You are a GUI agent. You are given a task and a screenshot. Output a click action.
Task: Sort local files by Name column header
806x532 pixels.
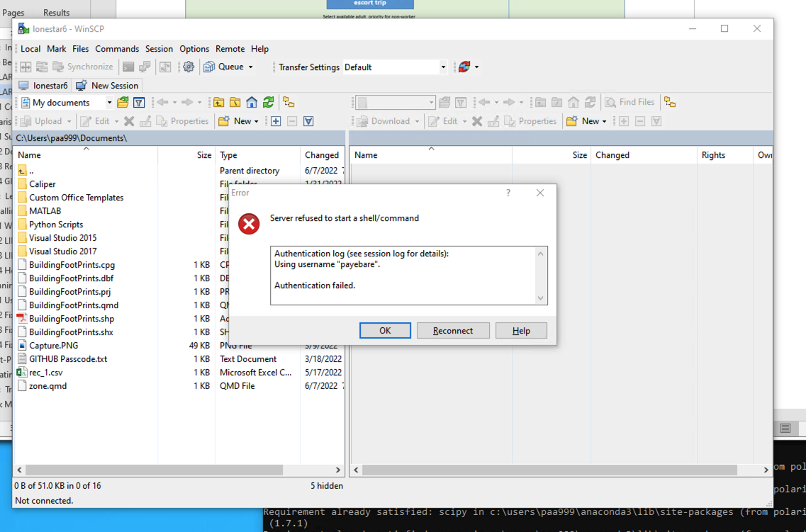point(30,155)
